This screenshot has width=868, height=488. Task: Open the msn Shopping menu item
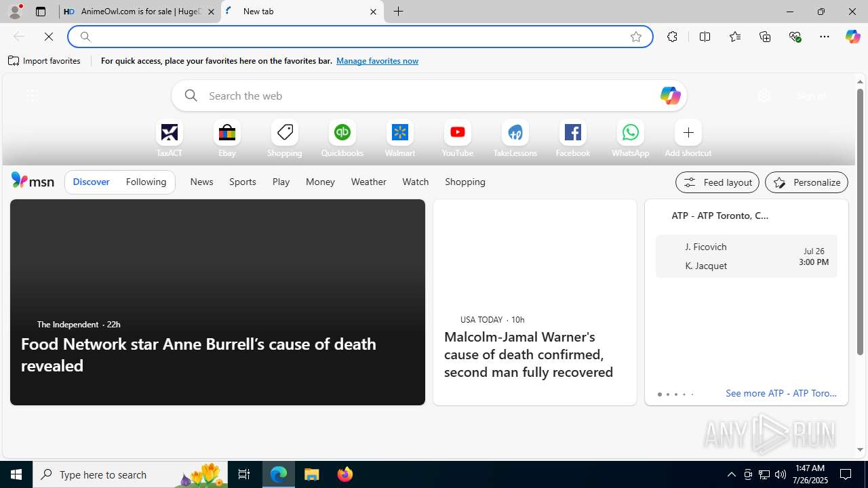pyautogui.click(x=465, y=182)
